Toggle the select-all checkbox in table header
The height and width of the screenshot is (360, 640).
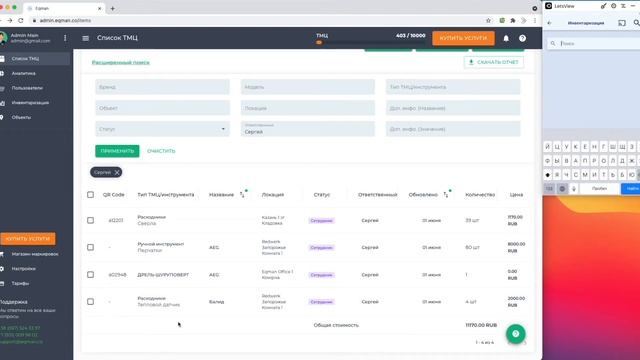pyautogui.click(x=90, y=195)
